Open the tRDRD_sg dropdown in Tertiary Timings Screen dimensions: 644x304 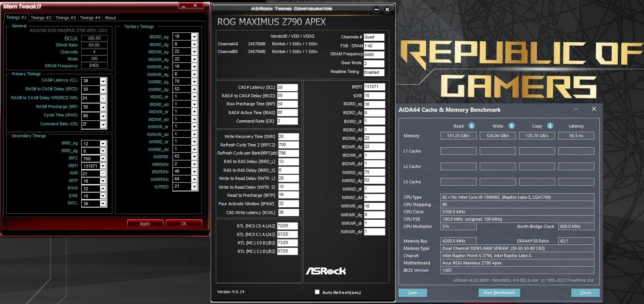pos(194,37)
